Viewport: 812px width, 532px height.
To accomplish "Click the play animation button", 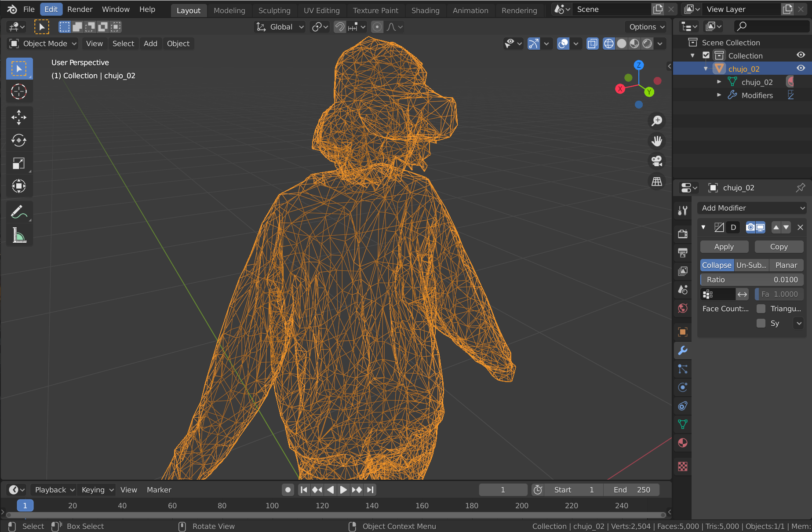I will coord(343,490).
